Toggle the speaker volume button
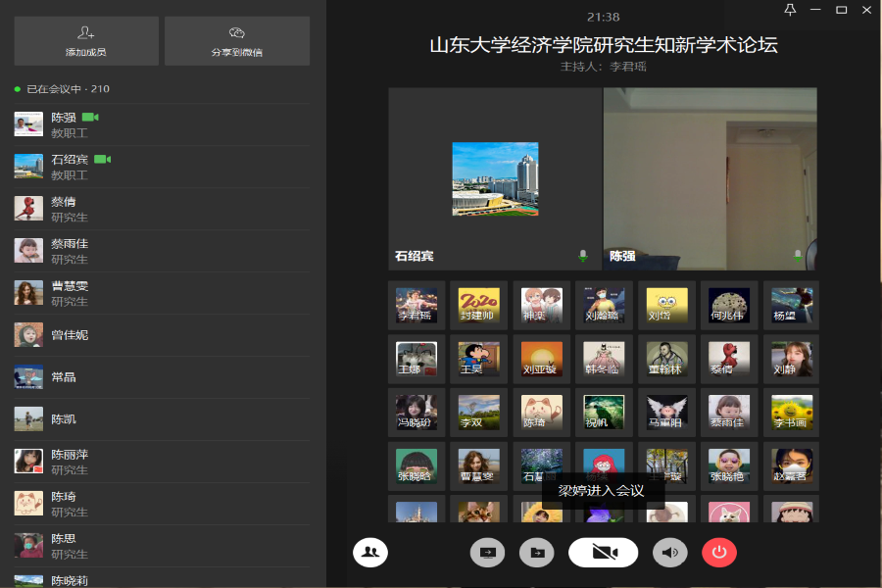Viewport: 882px width, 588px height. [x=670, y=553]
